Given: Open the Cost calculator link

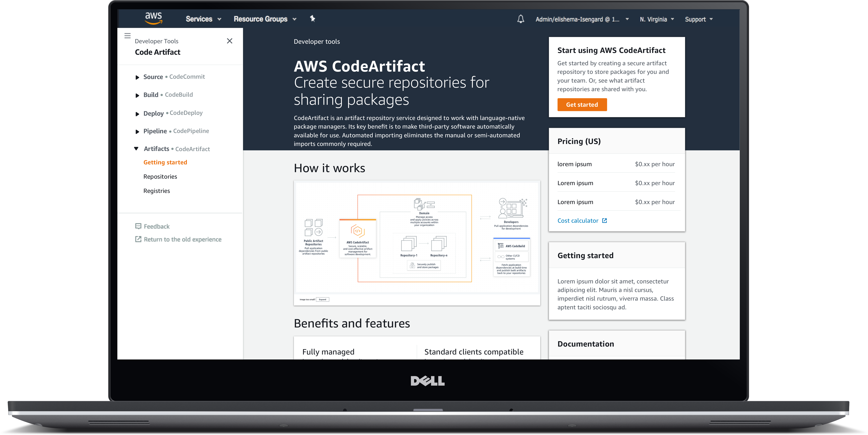Looking at the screenshot, I should pyautogui.click(x=578, y=221).
